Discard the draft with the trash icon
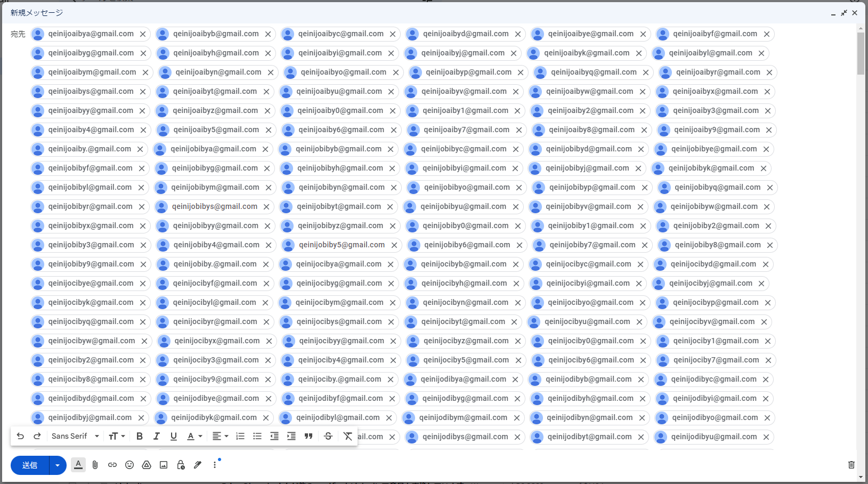Viewport: 868px width, 484px height. tap(851, 465)
